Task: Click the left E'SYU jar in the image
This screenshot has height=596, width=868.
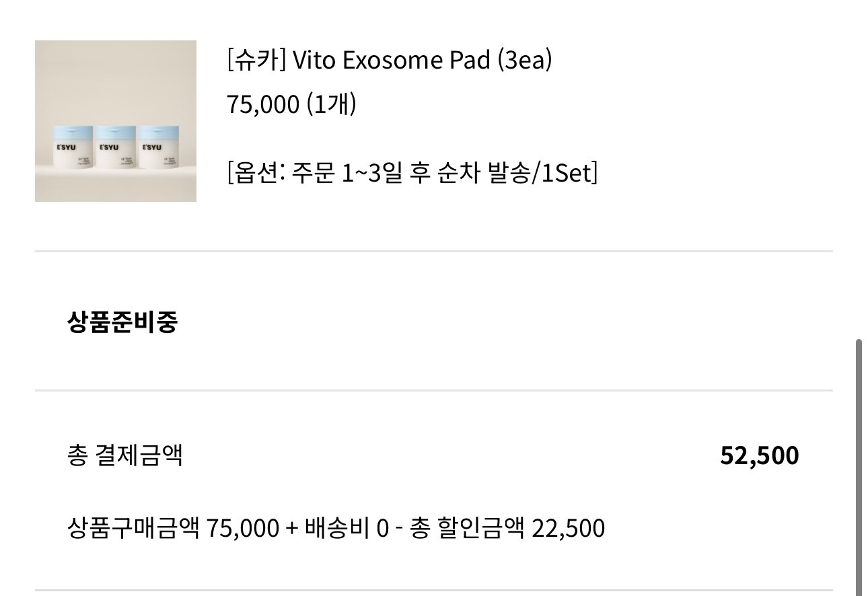Action: pyautogui.click(x=73, y=148)
